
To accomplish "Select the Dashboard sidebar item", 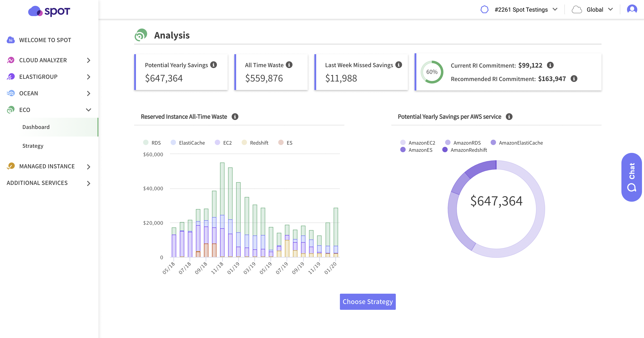I will [36, 127].
